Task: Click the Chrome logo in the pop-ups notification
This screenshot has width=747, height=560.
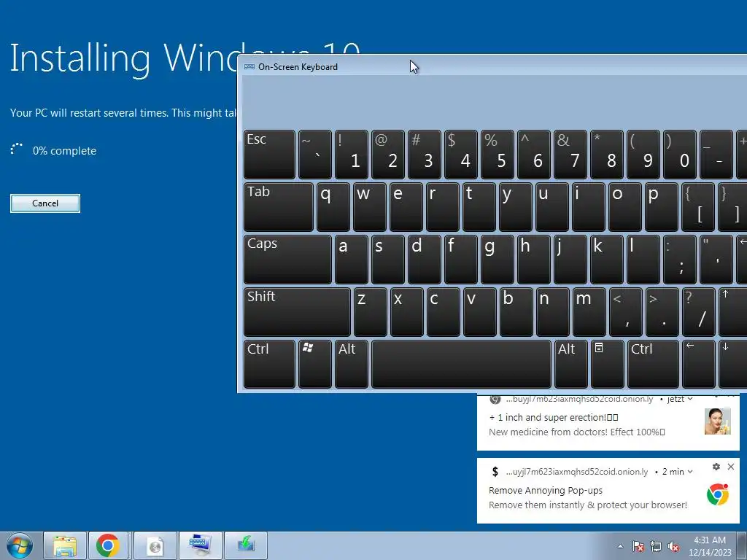Action: pos(718,494)
